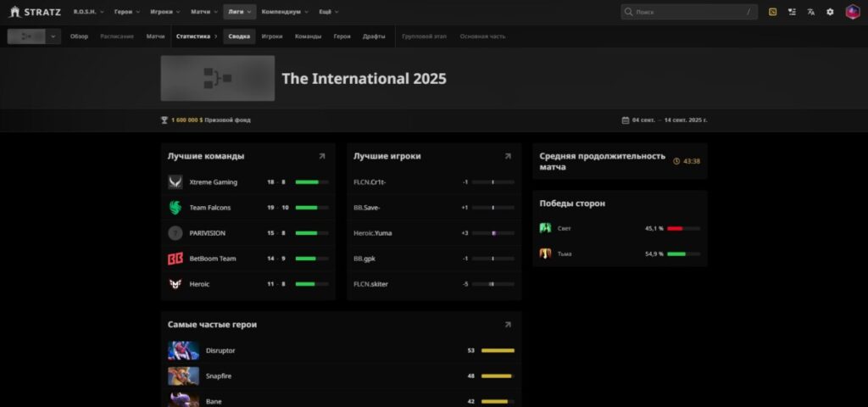Viewport: 868px width, 407px height.
Task: Open the favorites list icon
Action: (x=792, y=12)
